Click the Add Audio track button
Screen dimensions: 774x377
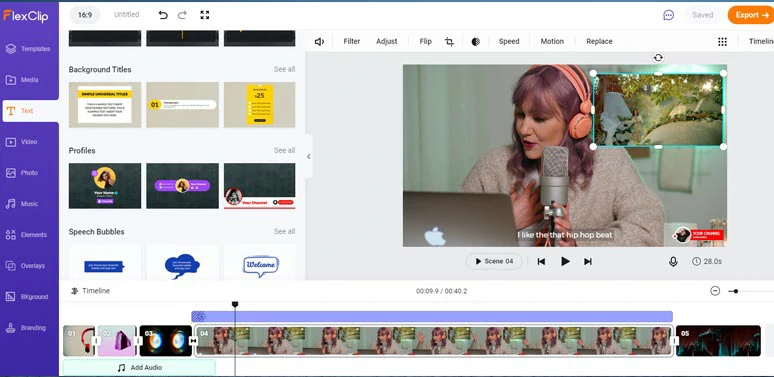pyautogui.click(x=140, y=368)
